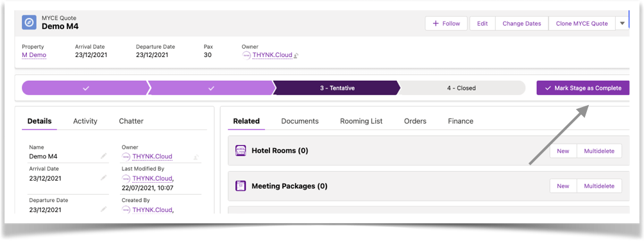Click change owner icon in Details panel
Image resolution: width=644 pixels, height=241 pixels.
click(196, 157)
